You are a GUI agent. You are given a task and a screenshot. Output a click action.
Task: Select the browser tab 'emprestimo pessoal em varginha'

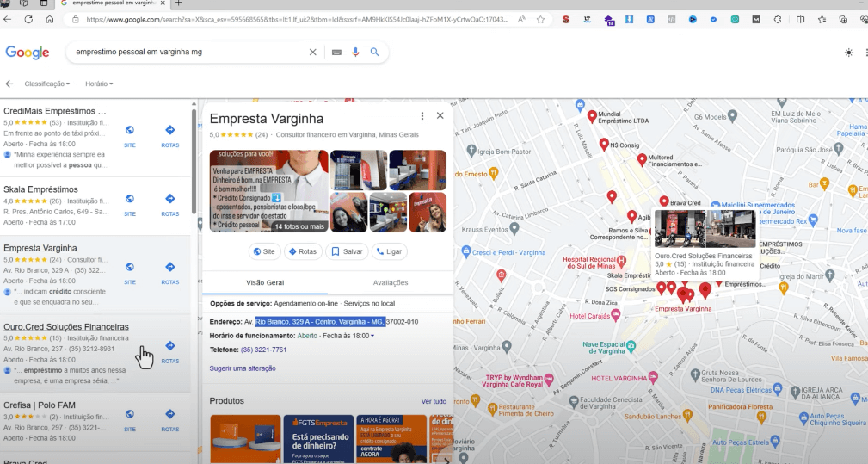click(113, 3)
